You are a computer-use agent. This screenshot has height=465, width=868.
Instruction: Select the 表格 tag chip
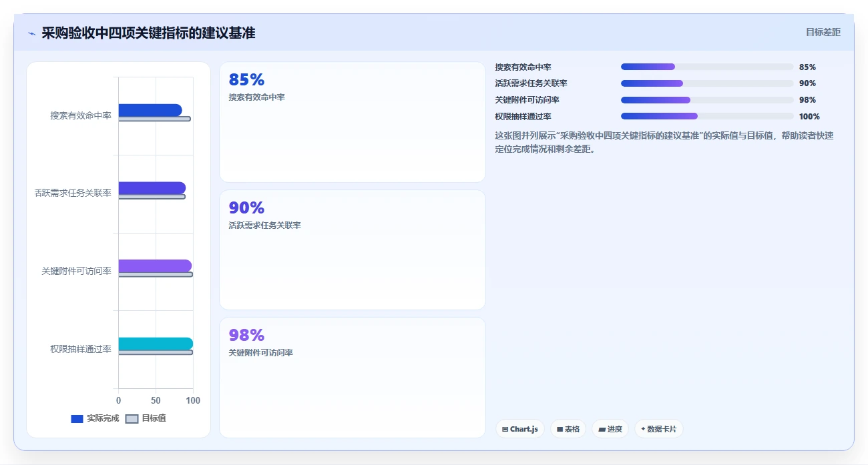tap(568, 429)
